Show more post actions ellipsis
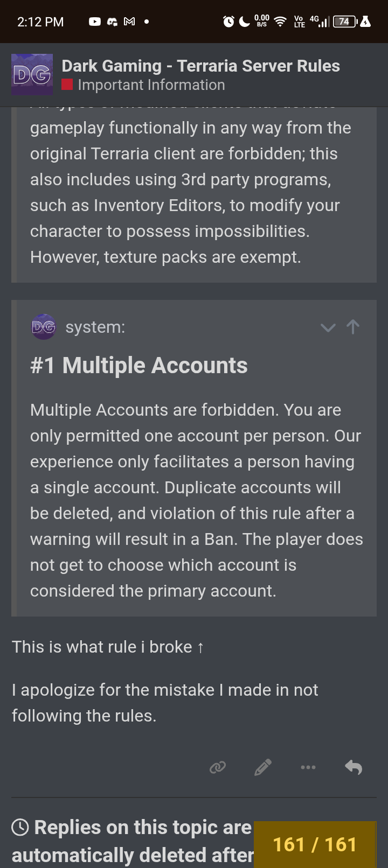 click(308, 767)
